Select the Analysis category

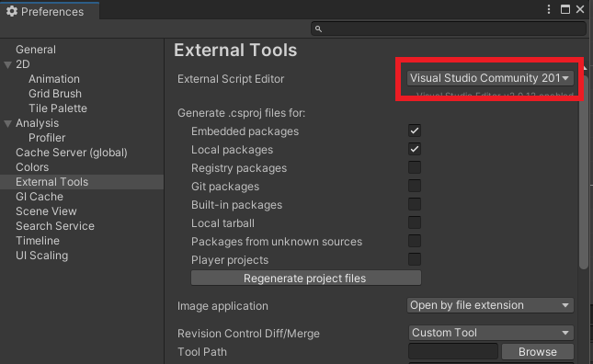click(37, 123)
